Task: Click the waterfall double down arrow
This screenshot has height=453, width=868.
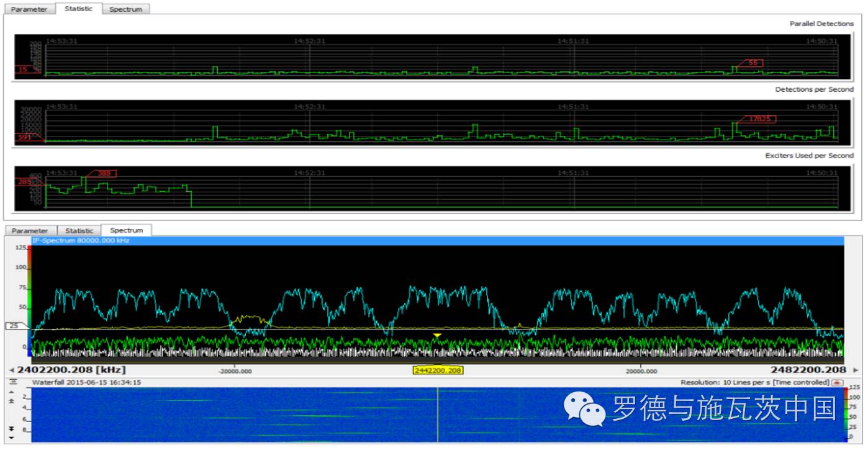Action: click(x=11, y=429)
